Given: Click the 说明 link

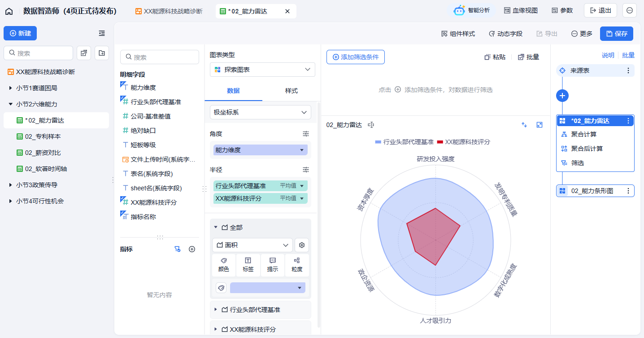Looking at the screenshot, I should tap(608, 55).
